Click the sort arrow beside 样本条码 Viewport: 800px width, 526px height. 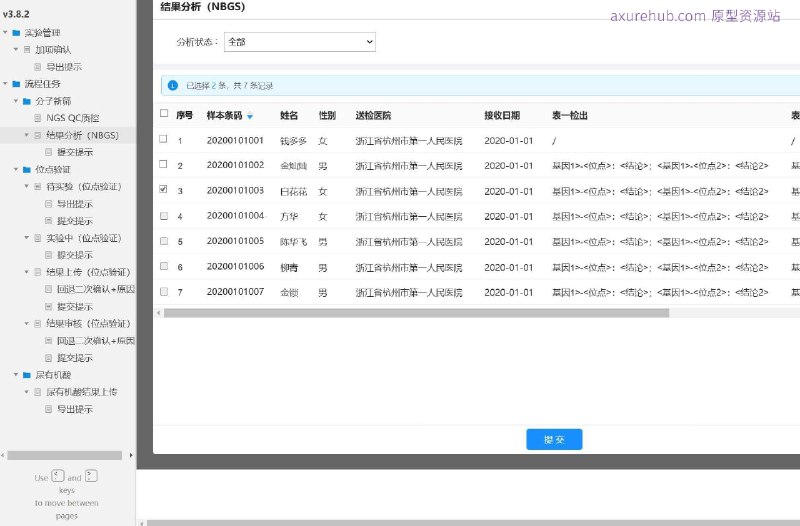coord(250,117)
